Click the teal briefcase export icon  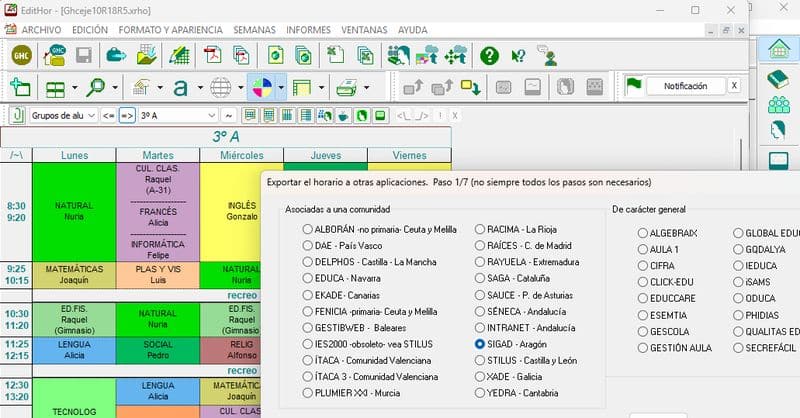click(116, 55)
